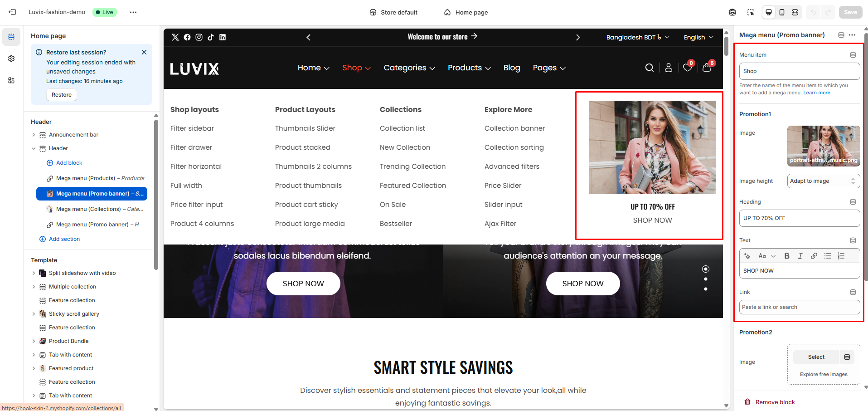Close the Restore last session notice
Screen dimensions: 868x411
tap(144, 52)
